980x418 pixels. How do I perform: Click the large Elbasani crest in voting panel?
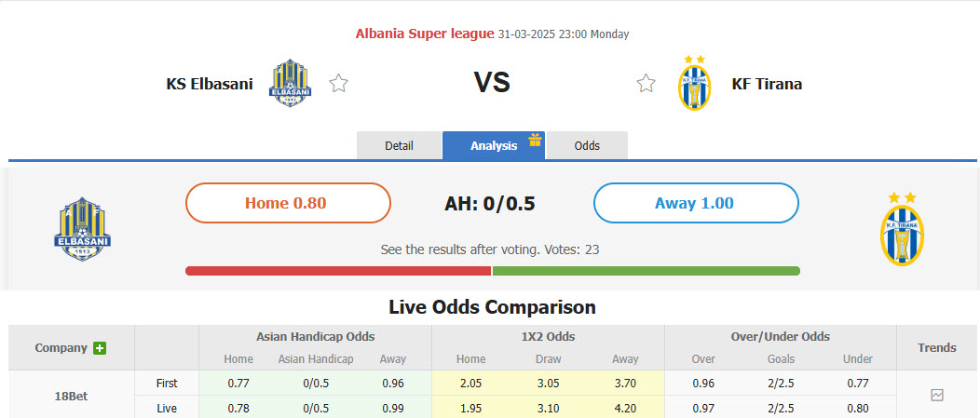tap(83, 228)
